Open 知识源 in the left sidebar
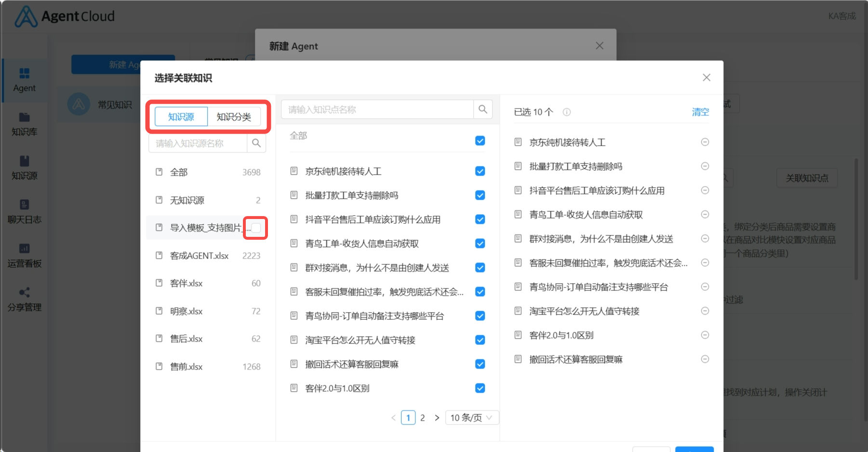This screenshot has width=868, height=452. click(x=24, y=168)
